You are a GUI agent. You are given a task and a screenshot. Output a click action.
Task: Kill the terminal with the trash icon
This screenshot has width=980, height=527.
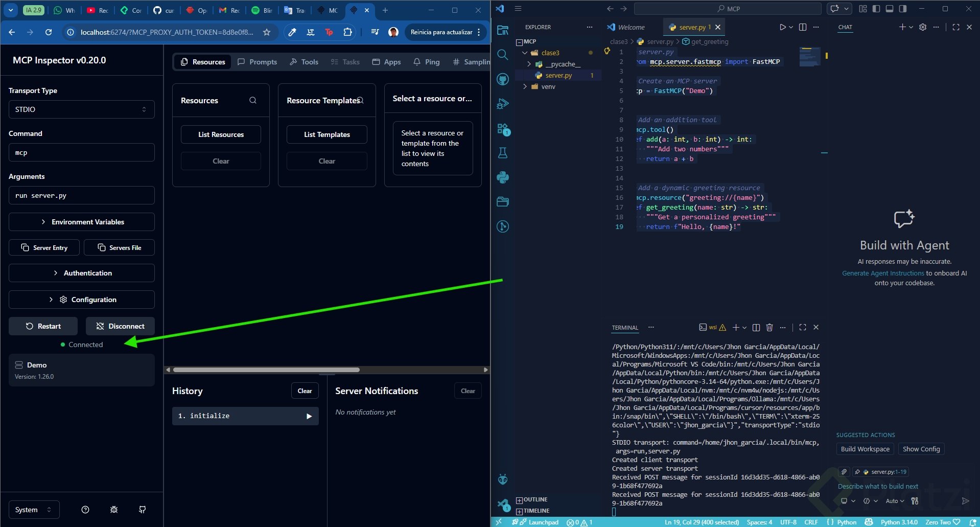(769, 327)
